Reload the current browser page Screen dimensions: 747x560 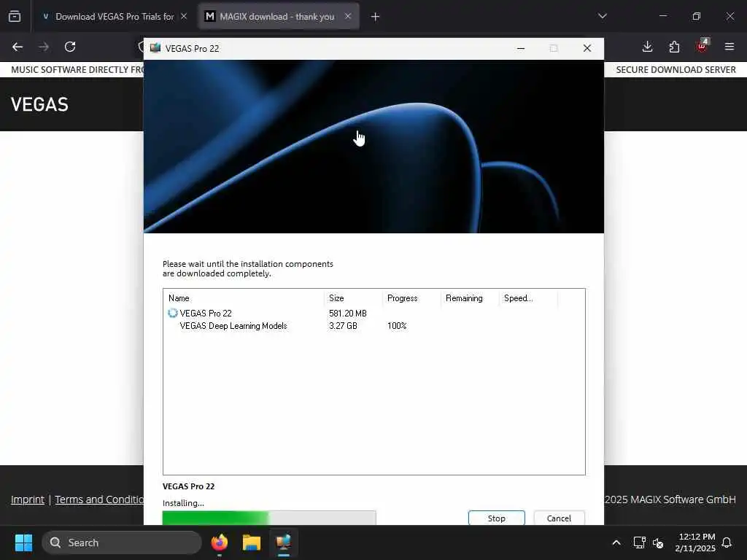point(70,47)
